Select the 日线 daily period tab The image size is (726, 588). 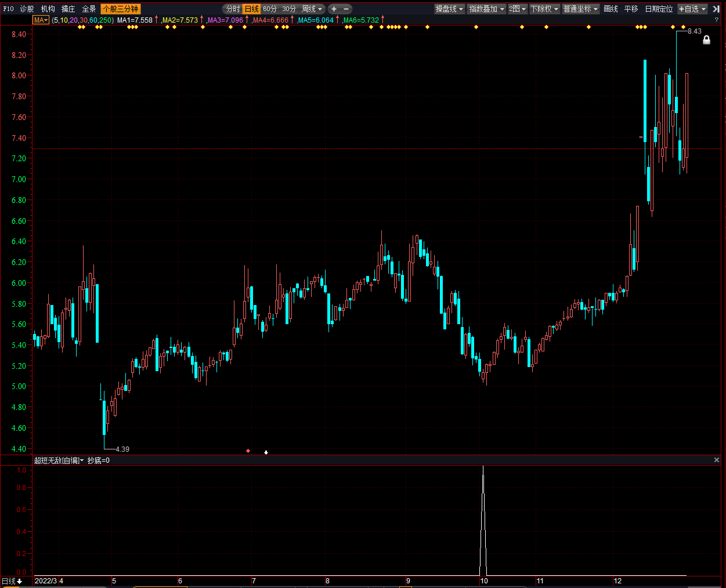(x=251, y=9)
